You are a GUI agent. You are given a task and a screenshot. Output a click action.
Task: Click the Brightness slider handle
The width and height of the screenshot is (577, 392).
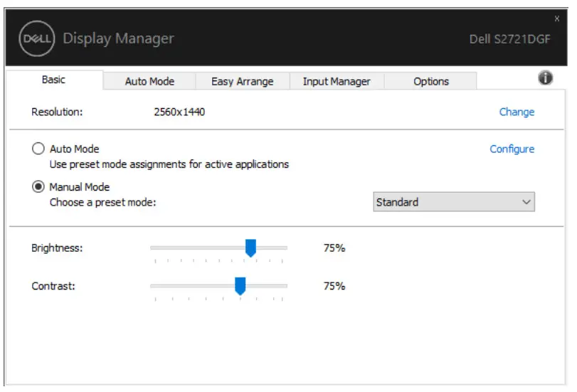250,248
